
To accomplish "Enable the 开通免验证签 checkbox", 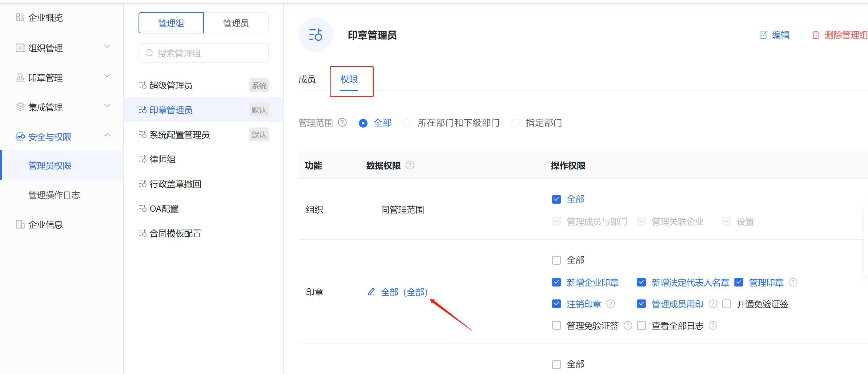I will (x=726, y=304).
